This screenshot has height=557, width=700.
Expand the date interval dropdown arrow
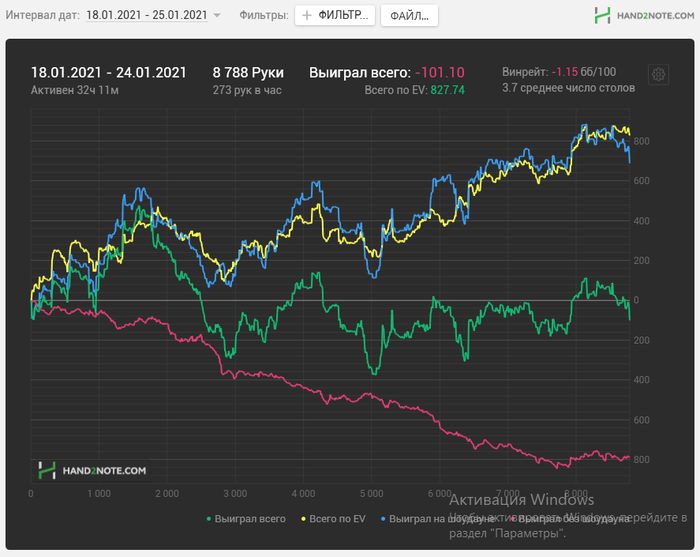217,16
